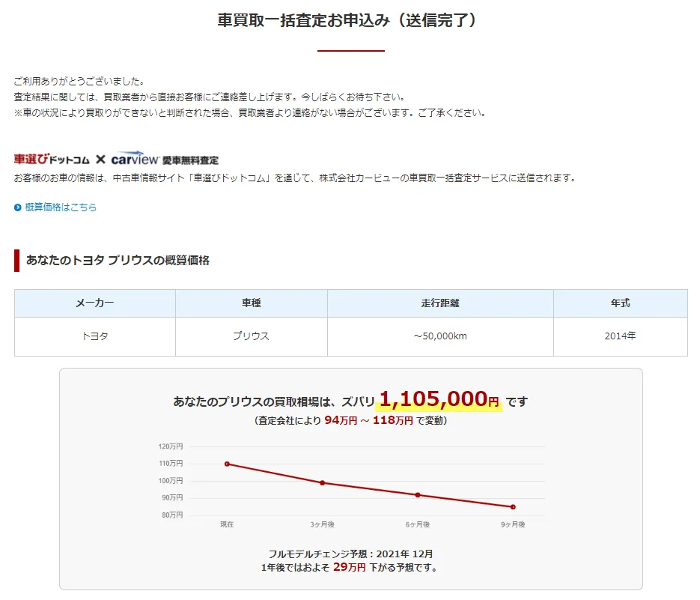Click the carview 愛車無料査定 logo
The image size is (700, 600).
[x=165, y=159]
